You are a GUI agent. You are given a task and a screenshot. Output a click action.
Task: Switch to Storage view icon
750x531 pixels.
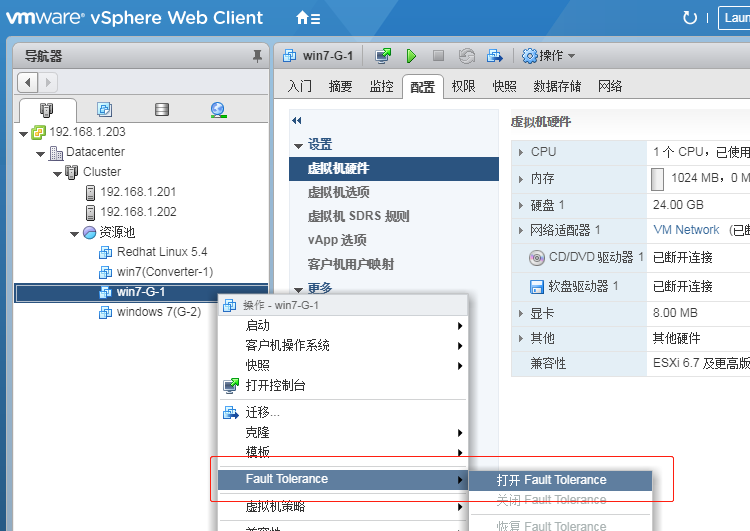point(162,110)
